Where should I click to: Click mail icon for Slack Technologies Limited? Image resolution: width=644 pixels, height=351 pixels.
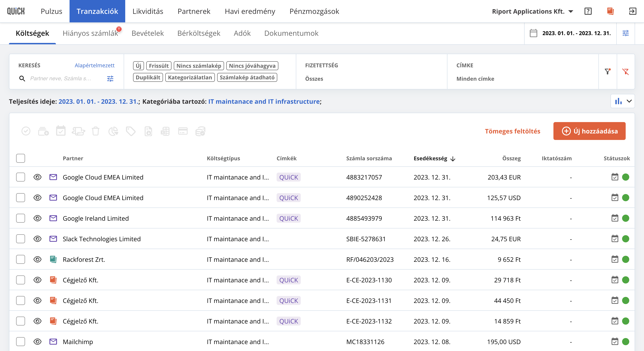53,239
